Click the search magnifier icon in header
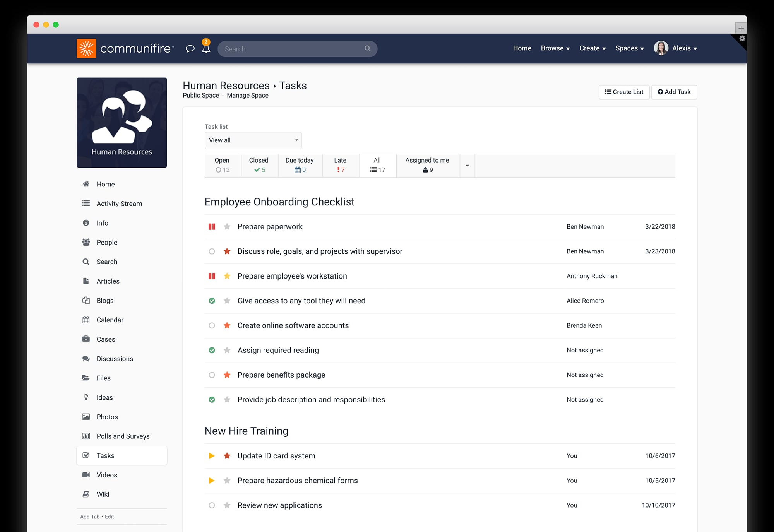The width and height of the screenshot is (774, 532). point(368,48)
